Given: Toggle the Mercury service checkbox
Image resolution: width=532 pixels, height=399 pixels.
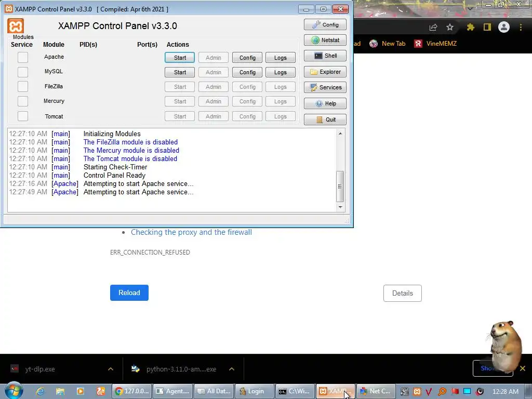Looking at the screenshot, I should [x=23, y=101].
